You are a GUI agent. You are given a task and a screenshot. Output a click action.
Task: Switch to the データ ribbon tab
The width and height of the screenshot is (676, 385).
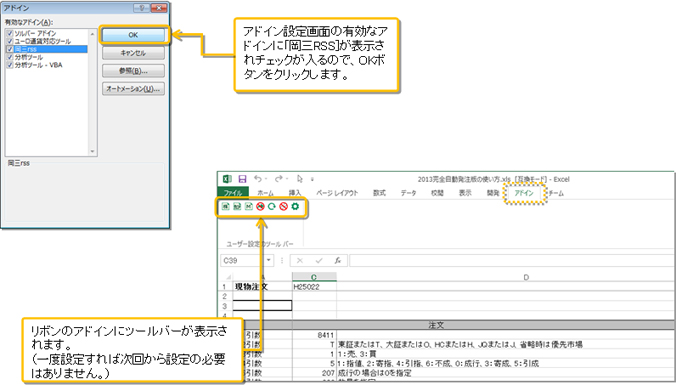click(408, 193)
